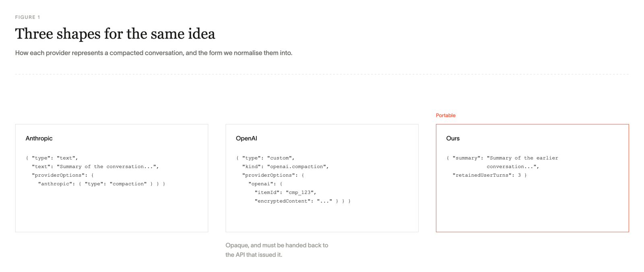The width and height of the screenshot is (644, 272).
Task: Click the dashed divider line under subtitle
Action: click(x=322, y=74)
